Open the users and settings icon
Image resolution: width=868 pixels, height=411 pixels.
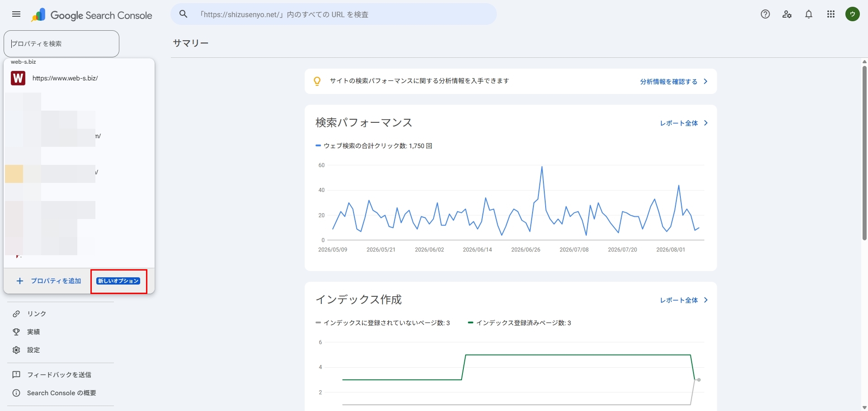pos(787,14)
